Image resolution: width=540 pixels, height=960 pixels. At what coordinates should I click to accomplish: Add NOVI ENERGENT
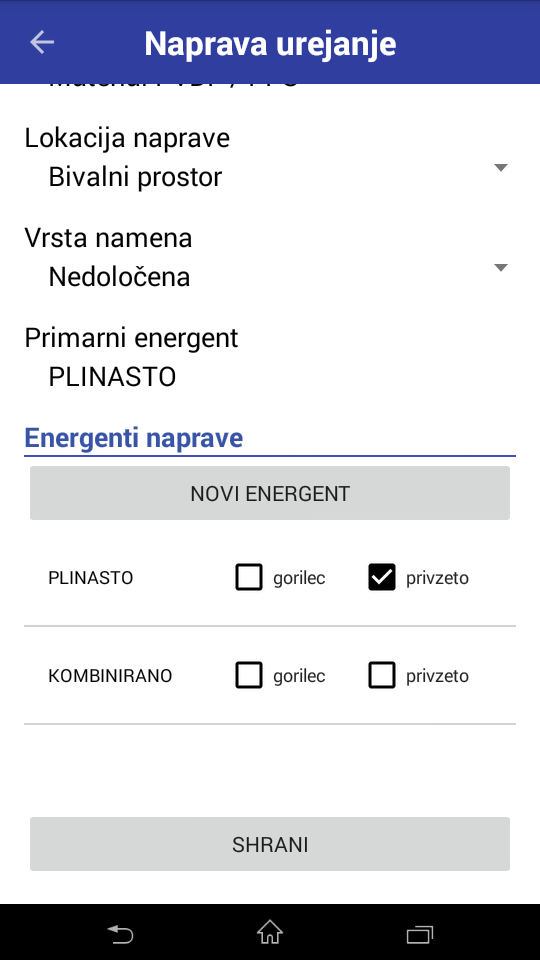(x=270, y=493)
